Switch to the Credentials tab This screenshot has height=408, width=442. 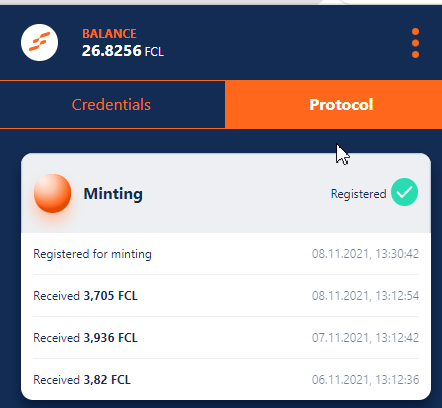[x=112, y=104]
